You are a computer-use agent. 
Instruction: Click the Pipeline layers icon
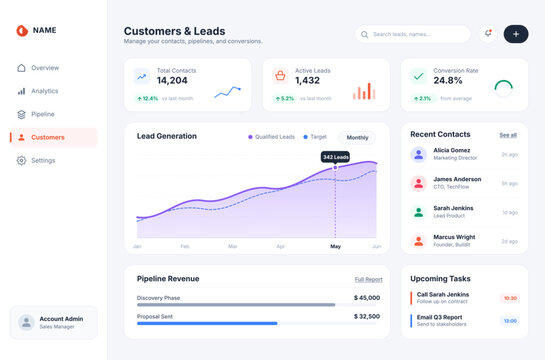pyautogui.click(x=21, y=114)
